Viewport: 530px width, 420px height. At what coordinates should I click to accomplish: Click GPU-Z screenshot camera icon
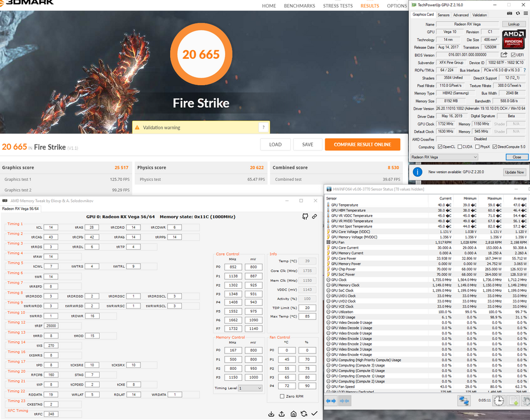(x=510, y=13)
